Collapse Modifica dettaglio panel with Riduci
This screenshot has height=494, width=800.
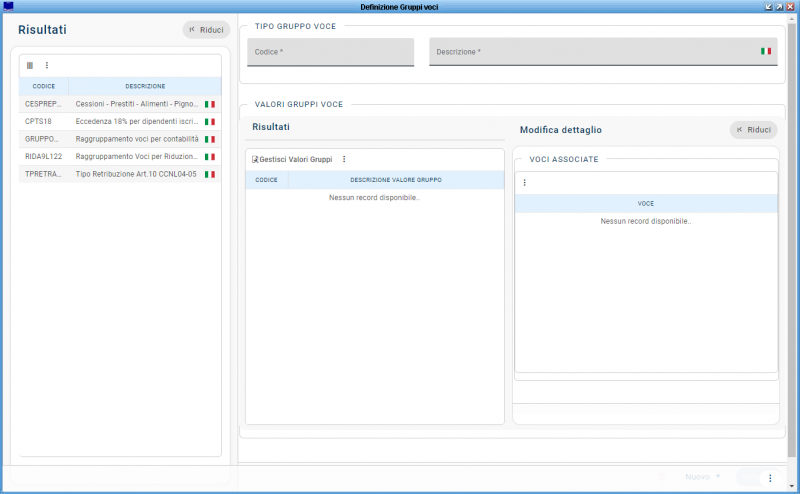click(x=753, y=130)
